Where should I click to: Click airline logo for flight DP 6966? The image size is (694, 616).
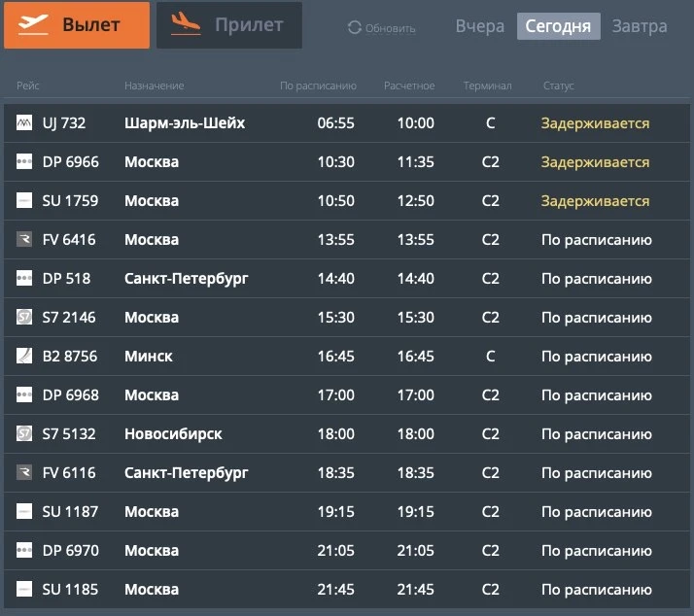(x=24, y=162)
